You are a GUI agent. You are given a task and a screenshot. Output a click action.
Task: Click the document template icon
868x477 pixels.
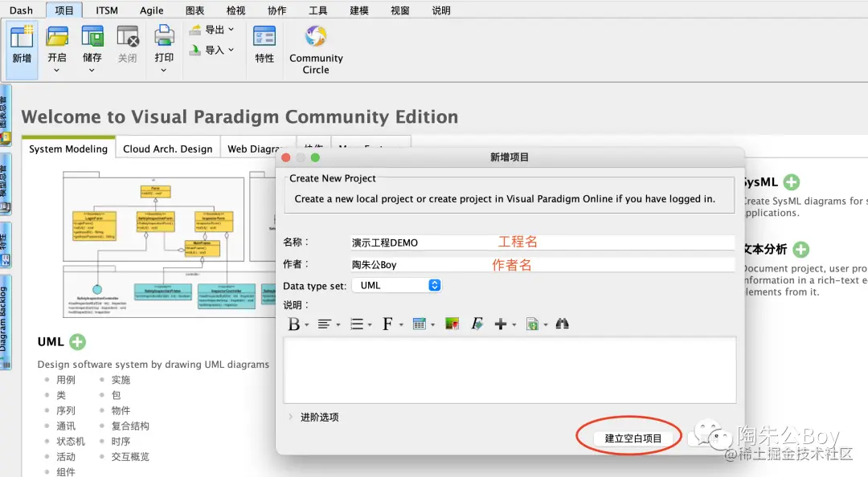pyautogui.click(x=533, y=324)
